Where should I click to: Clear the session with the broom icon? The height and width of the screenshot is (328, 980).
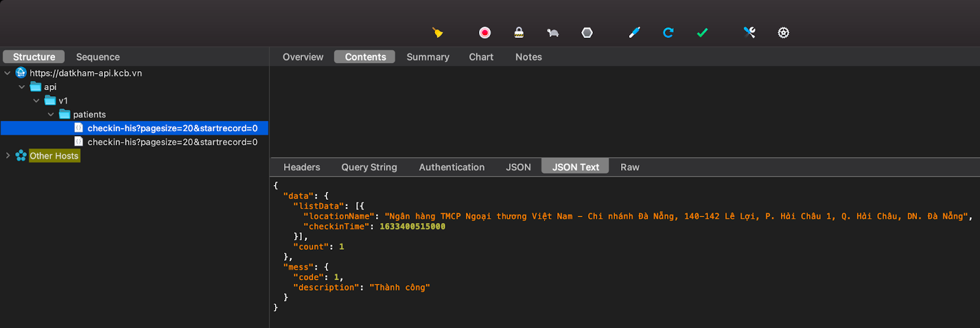437,32
